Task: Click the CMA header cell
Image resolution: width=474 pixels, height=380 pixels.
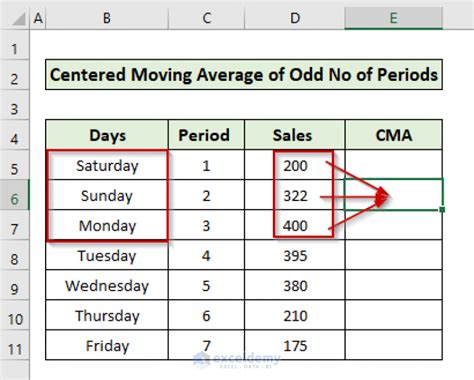Action: click(x=394, y=135)
